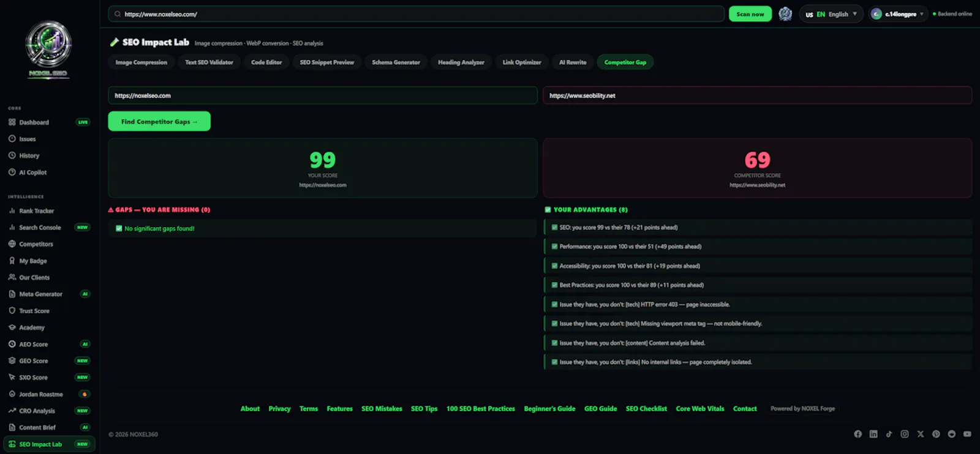
Task: Open the English language dropdown
Action: click(831, 14)
